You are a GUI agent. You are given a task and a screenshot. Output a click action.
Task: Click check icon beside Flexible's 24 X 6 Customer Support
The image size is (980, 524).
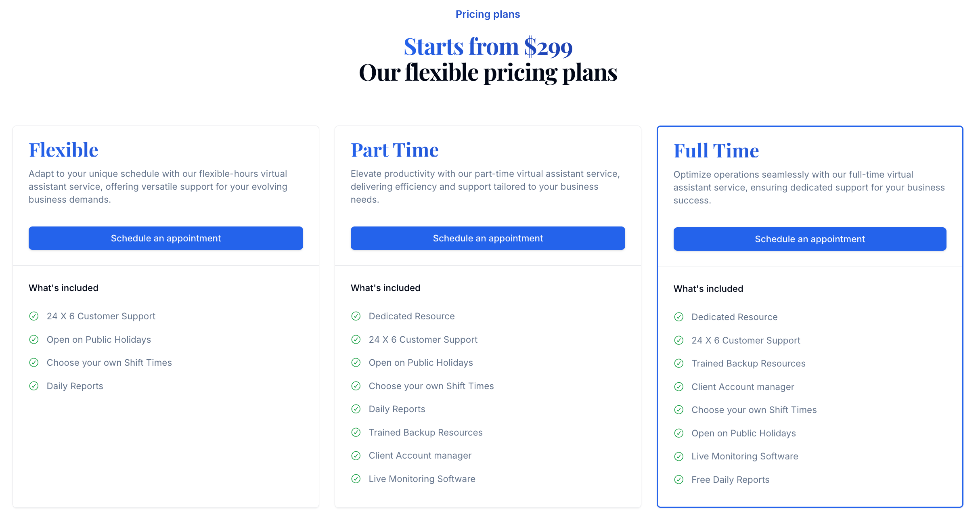(34, 316)
